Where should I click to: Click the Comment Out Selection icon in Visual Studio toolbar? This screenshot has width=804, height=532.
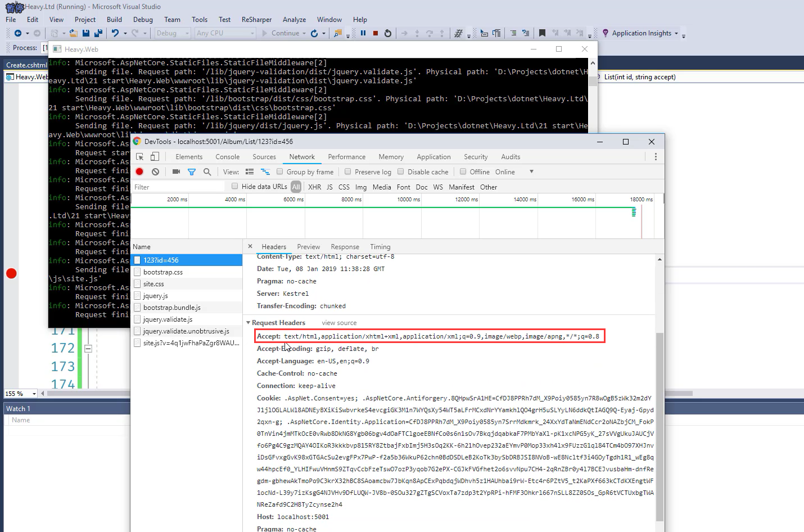(513, 33)
